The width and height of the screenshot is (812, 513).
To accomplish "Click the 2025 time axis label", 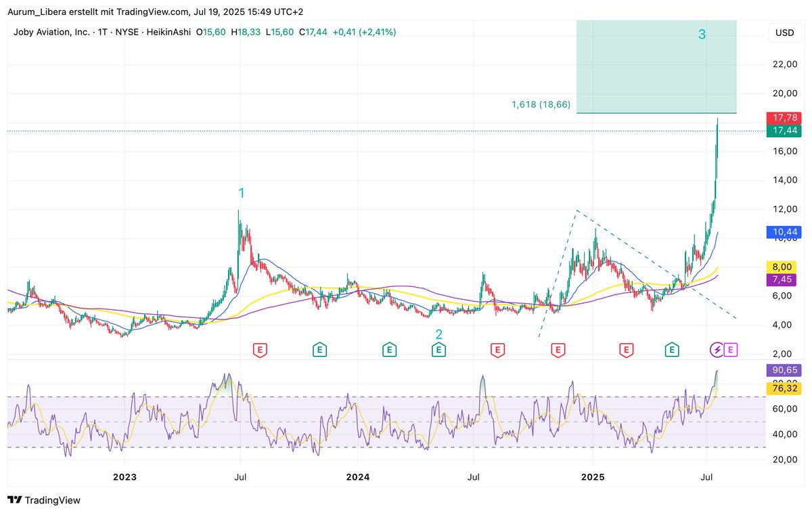I will click(x=592, y=476).
